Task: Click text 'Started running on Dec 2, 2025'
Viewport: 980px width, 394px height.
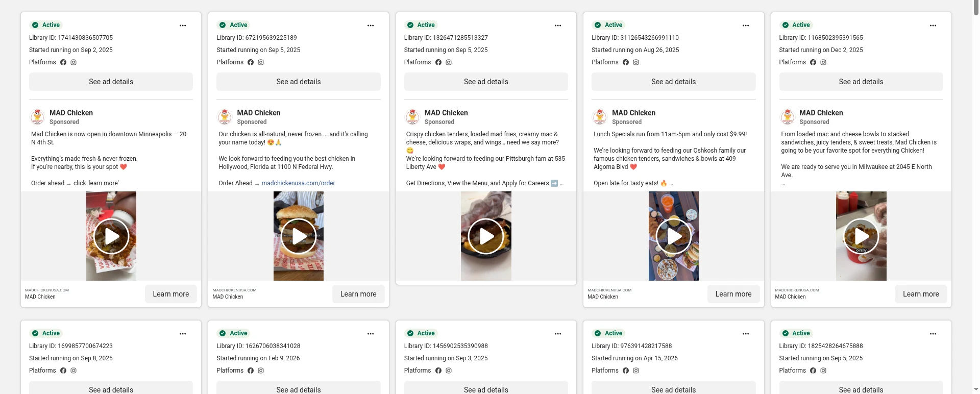Action: coord(821,50)
